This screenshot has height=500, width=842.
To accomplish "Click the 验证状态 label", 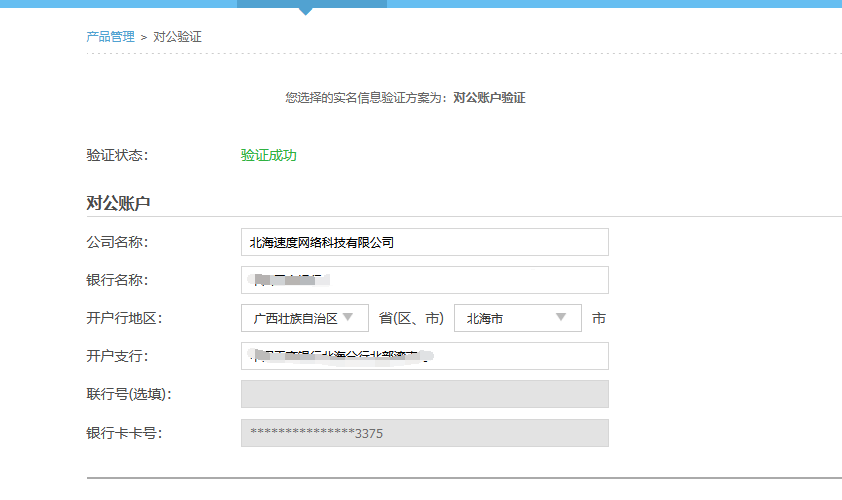I will pos(117,155).
